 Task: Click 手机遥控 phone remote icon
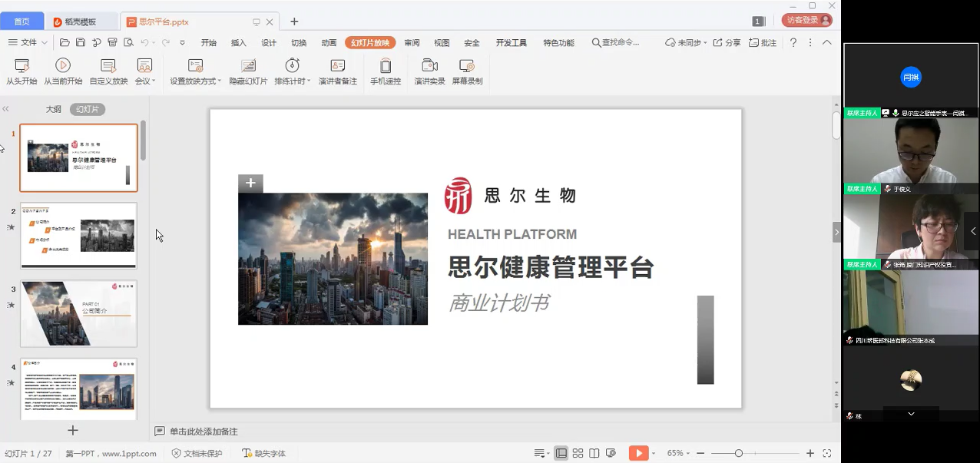pyautogui.click(x=386, y=66)
